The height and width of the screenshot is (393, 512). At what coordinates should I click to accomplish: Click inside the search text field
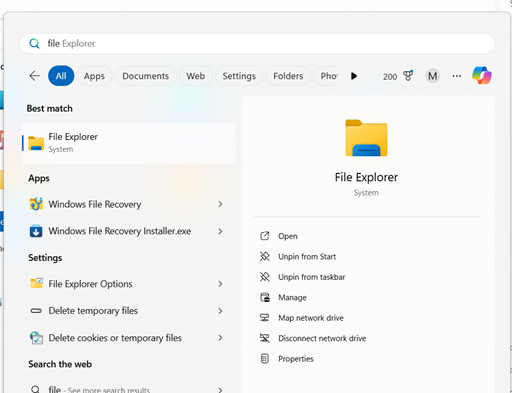pos(257,43)
